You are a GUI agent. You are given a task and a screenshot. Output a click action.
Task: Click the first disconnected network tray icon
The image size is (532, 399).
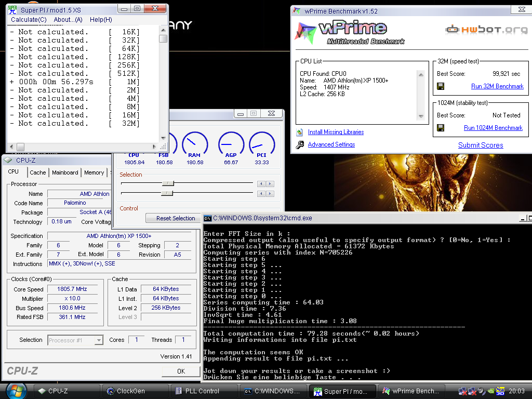pos(462,392)
